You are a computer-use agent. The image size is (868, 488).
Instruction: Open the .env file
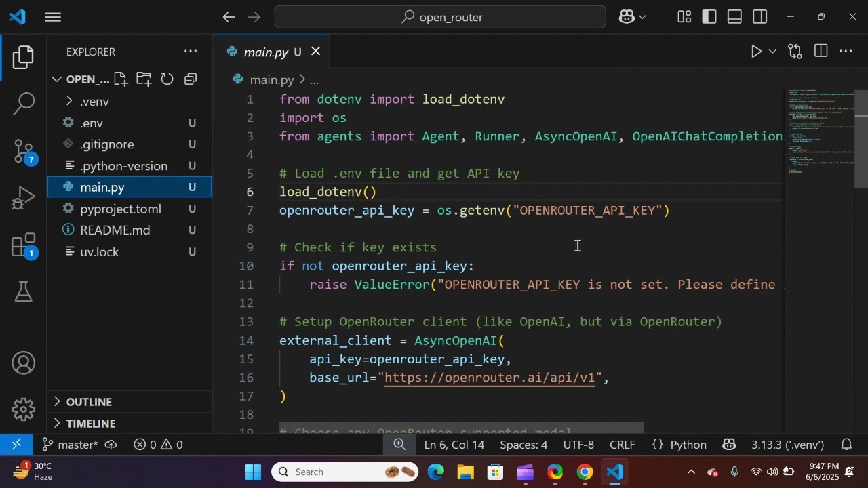[x=129, y=123]
